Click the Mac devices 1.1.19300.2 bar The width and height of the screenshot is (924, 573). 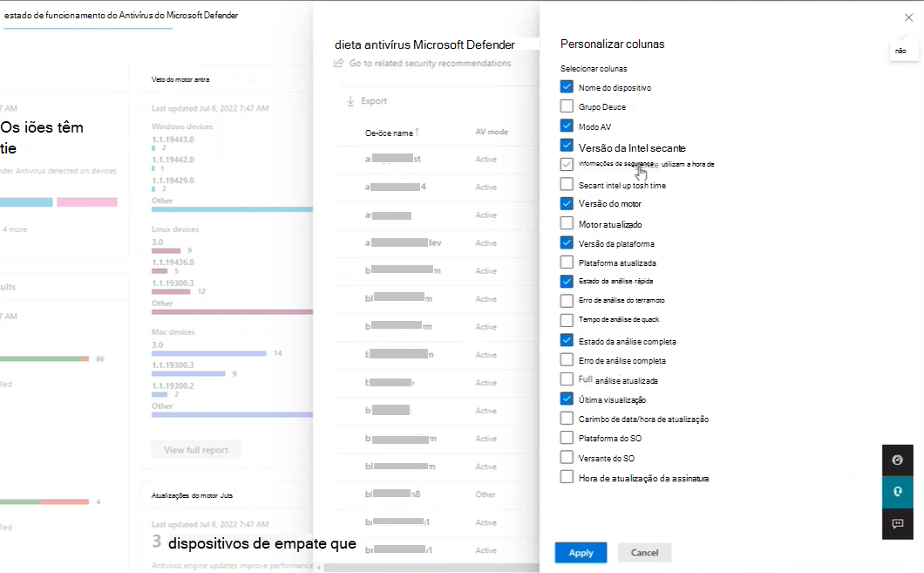point(160,394)
